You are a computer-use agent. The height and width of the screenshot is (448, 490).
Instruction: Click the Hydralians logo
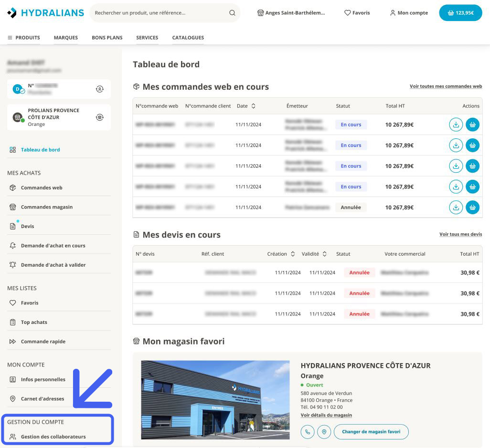coord(46,13)
